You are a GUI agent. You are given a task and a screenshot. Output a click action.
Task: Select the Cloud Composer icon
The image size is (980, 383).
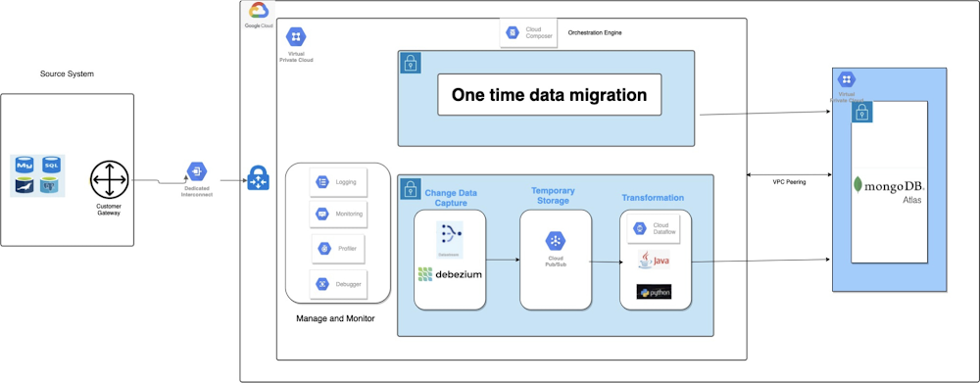click(513, 32)
